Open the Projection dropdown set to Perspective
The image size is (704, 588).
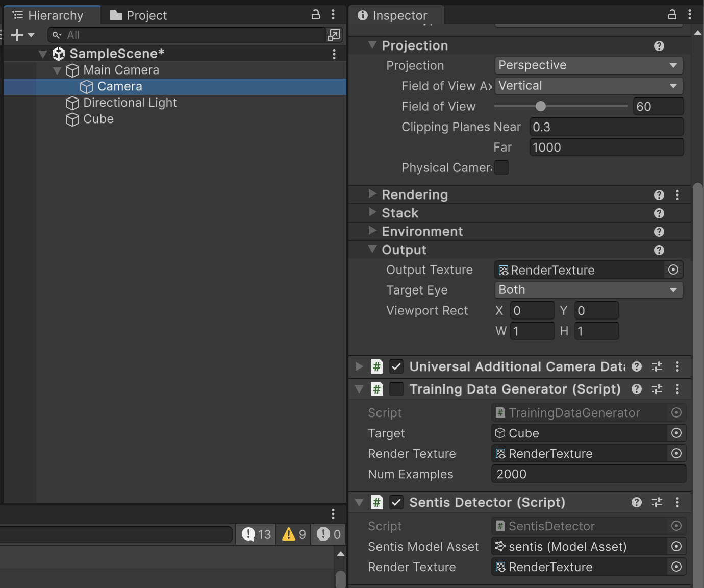pos(588,65)
